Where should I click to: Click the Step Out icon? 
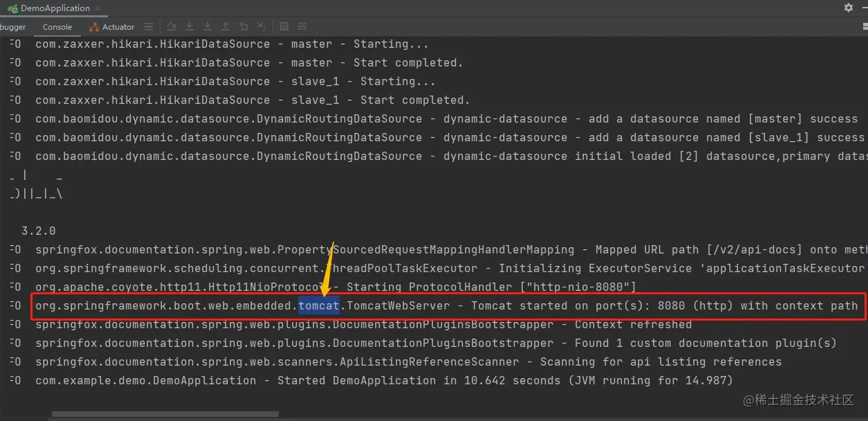click(x=225, y=27)
